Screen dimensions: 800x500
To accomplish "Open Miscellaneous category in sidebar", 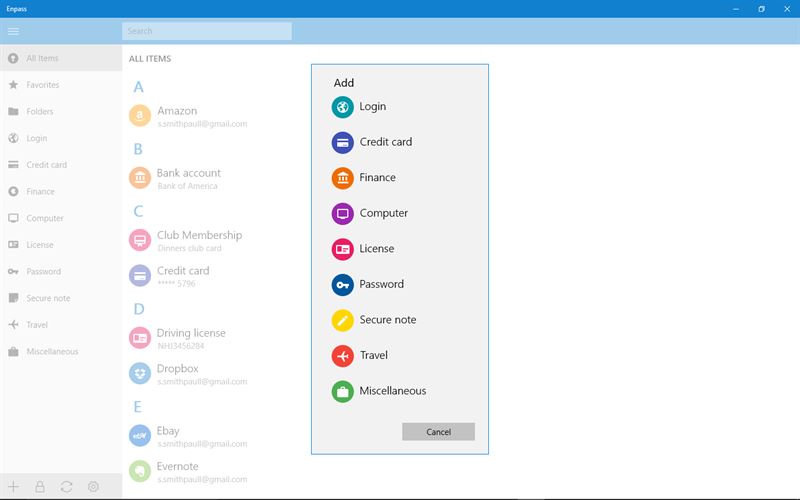I will tap(61, 352).
